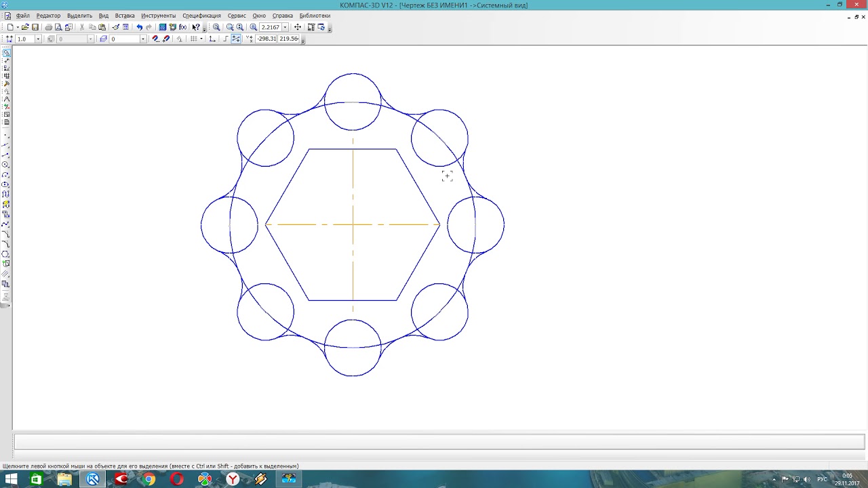Refresh the drawing with the rebuild icon
This screenshot has width=868, height=488.
tap(321, 27)
